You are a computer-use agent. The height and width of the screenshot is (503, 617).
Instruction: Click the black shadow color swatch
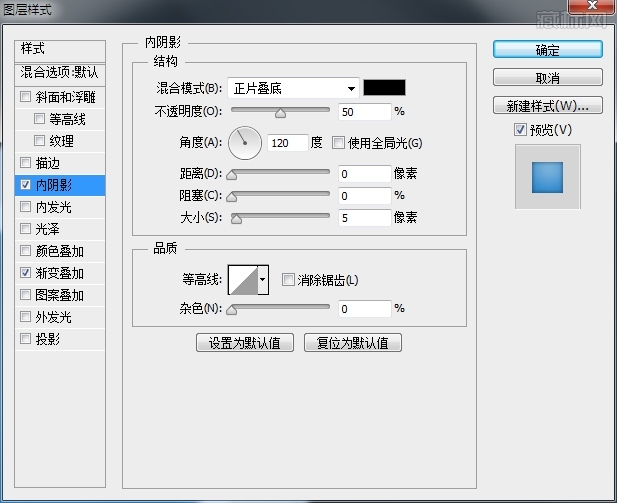coord(384,87)
